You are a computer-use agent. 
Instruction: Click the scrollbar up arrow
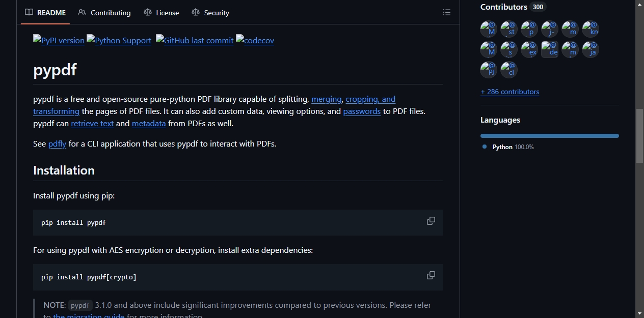[x=640, y=4]
